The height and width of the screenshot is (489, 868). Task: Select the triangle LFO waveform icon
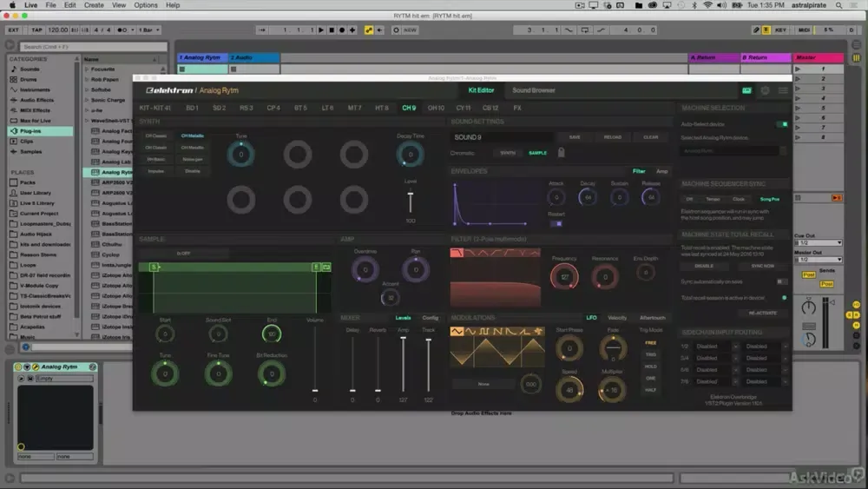point(457,331)
